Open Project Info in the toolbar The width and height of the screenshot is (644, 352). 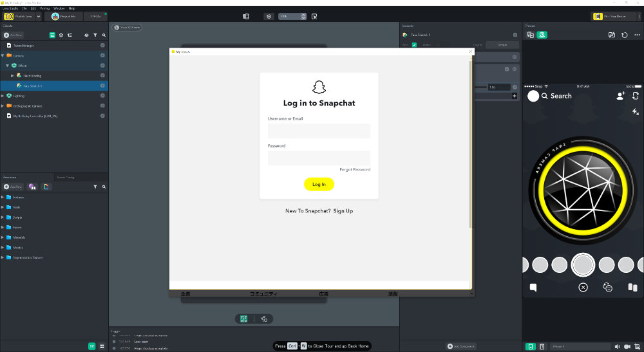[x=64, y=17]
